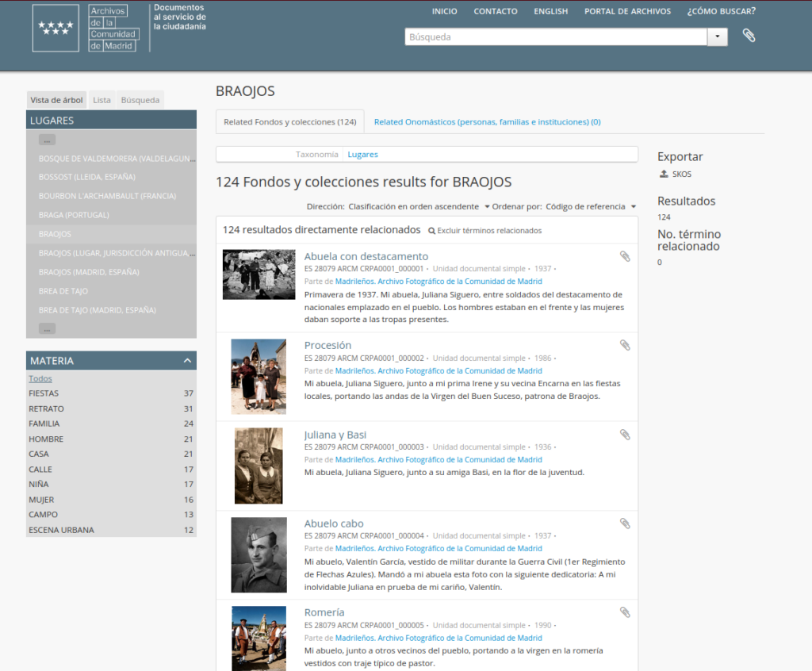Open Ordenar por Código de referencia dropdown

(x=590, y=207)
